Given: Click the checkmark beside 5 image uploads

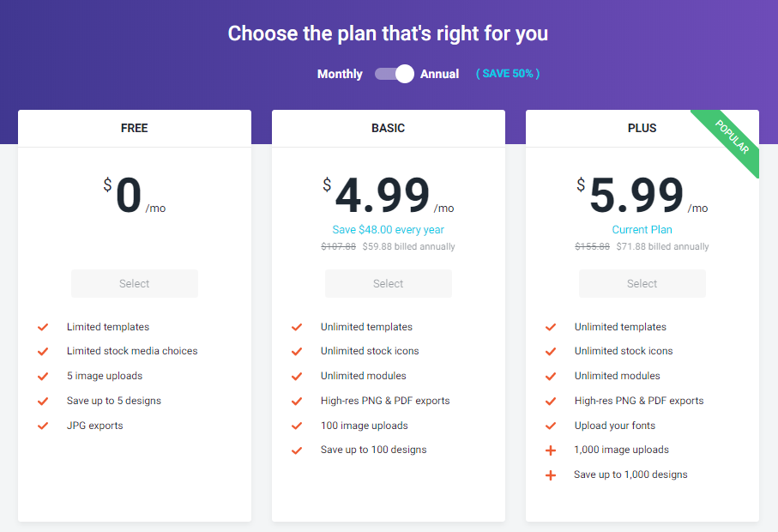Looking at the screenshot, I should [43, 376].
